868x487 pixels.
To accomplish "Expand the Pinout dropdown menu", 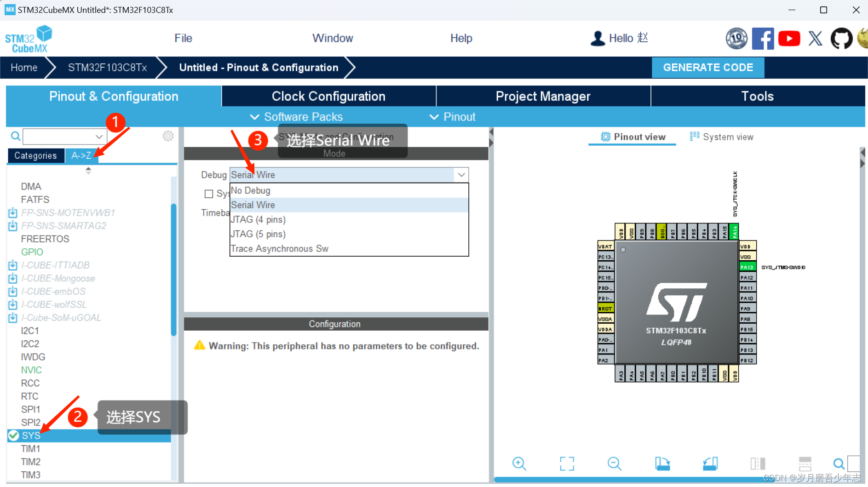I will [453, 117].
